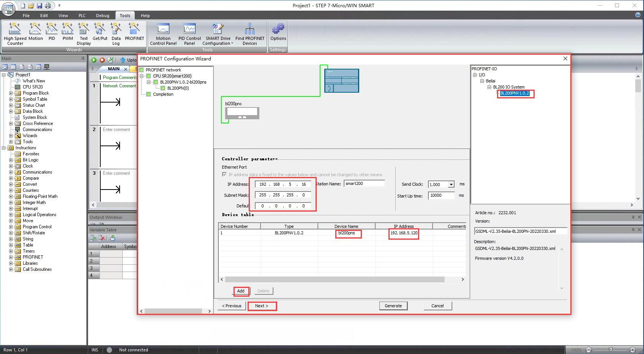Collapse the BL200 IO System node

coord(489,87)
